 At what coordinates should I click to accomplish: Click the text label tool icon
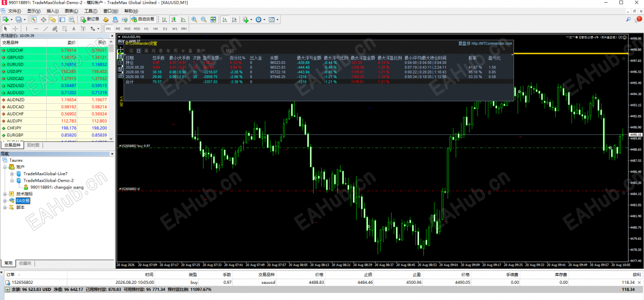74,29
